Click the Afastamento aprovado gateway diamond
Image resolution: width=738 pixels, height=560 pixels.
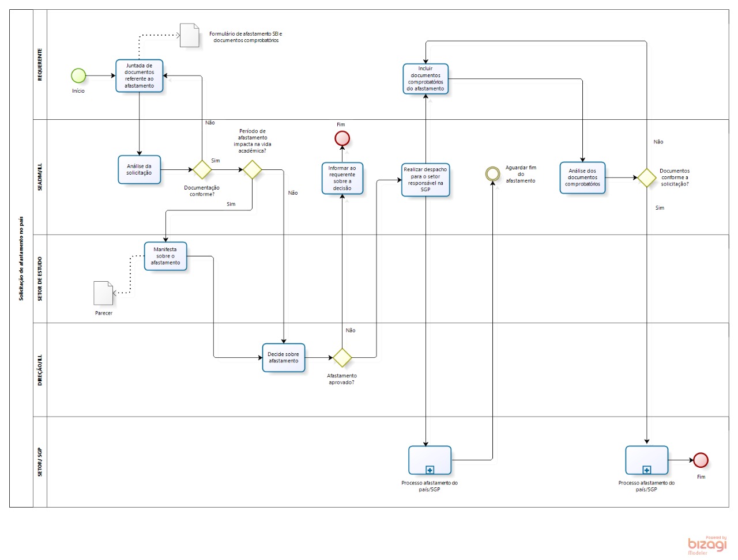click(342, 357)
